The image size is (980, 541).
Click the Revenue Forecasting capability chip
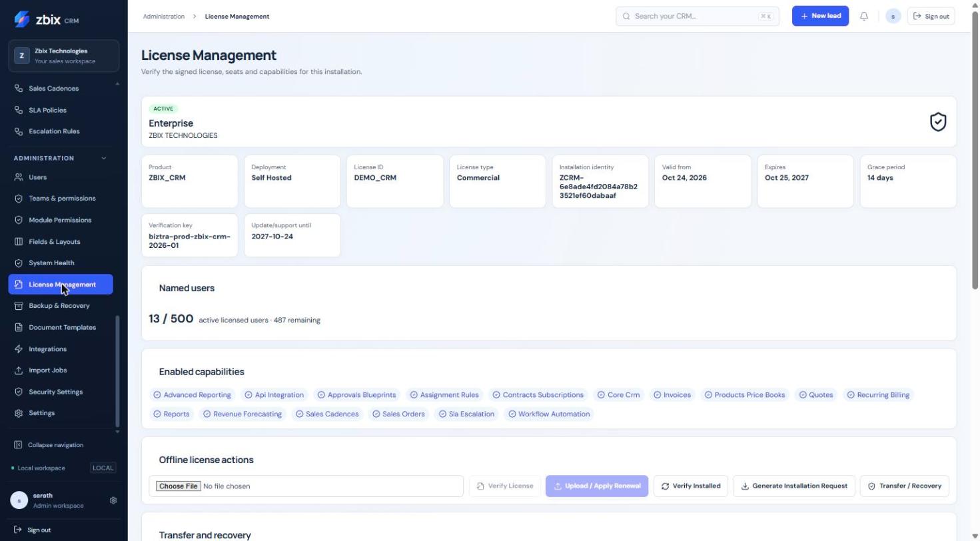pyautogui.click(x=243, y=414)
